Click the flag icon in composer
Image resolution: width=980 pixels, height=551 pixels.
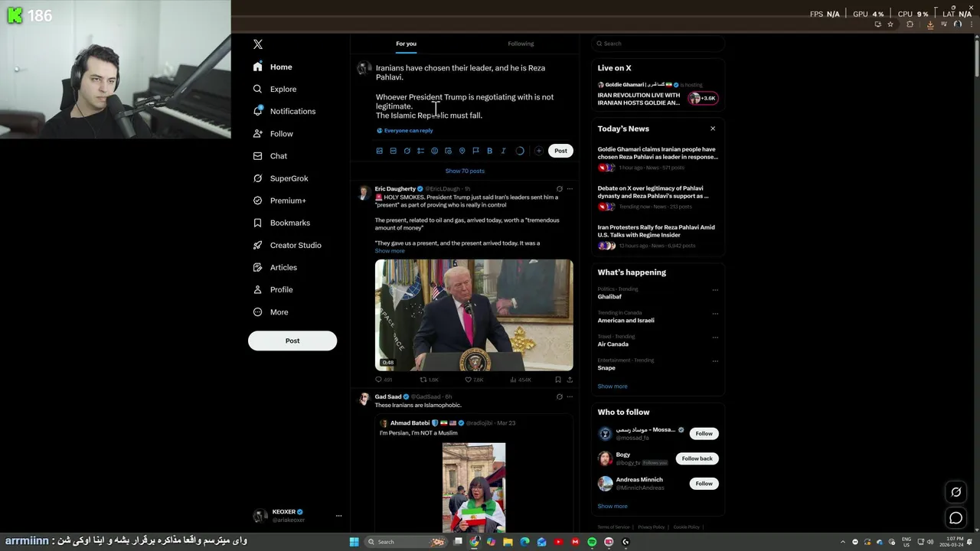coord(475,151)
